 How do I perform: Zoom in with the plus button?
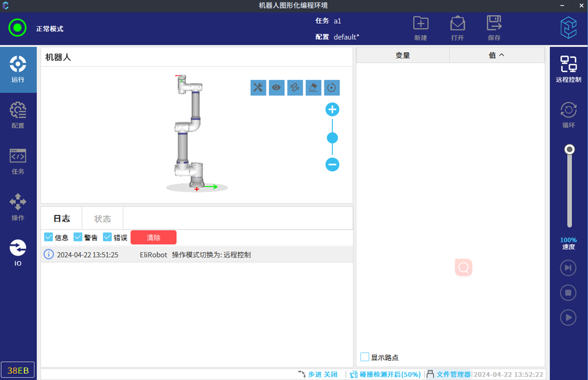[x=332, y=110]
